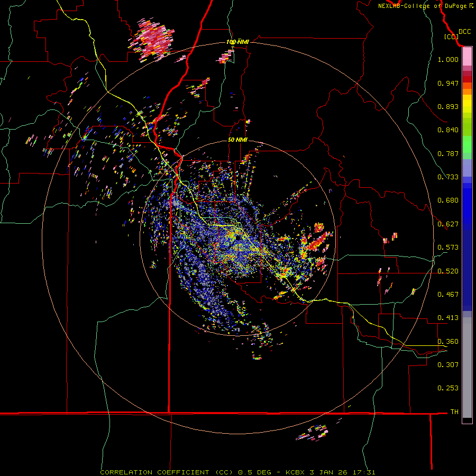Click the 0.413 color scale label
This screenshot has width=476, height=476.
click(x=448, y=318)
